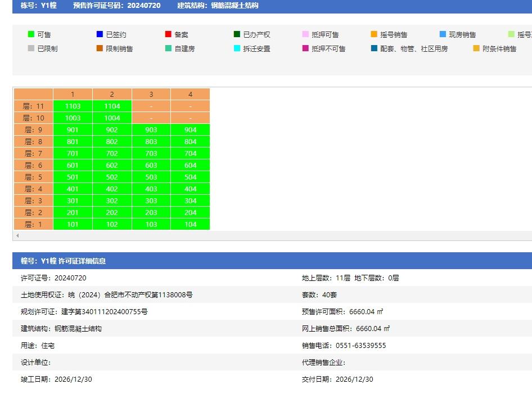
Task: Click column header 1
Action: click(73, 94)
